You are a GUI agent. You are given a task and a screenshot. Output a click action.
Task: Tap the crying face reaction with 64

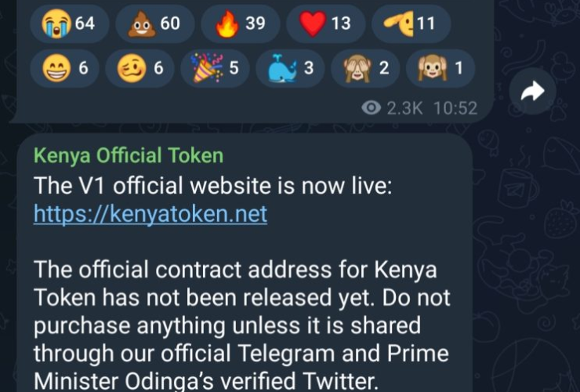coord(70,24)
